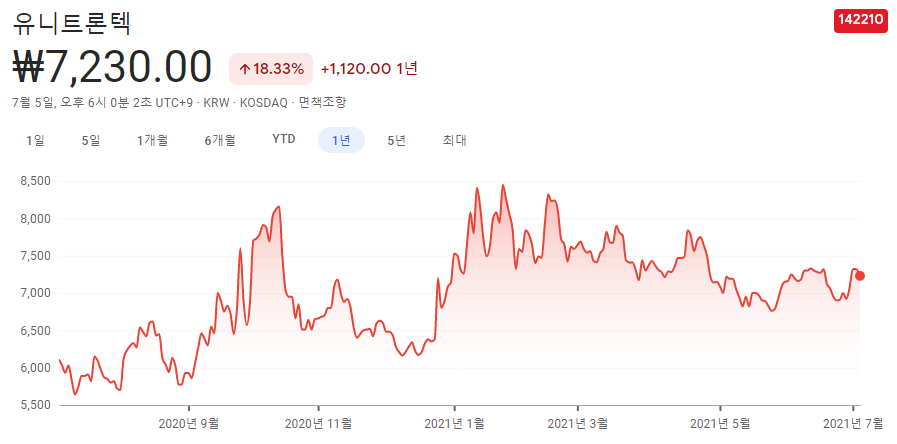Click the 7,500 y-axis label
Image resolution: width=897 pixels, height=444 pixels.
click(36, 256)
